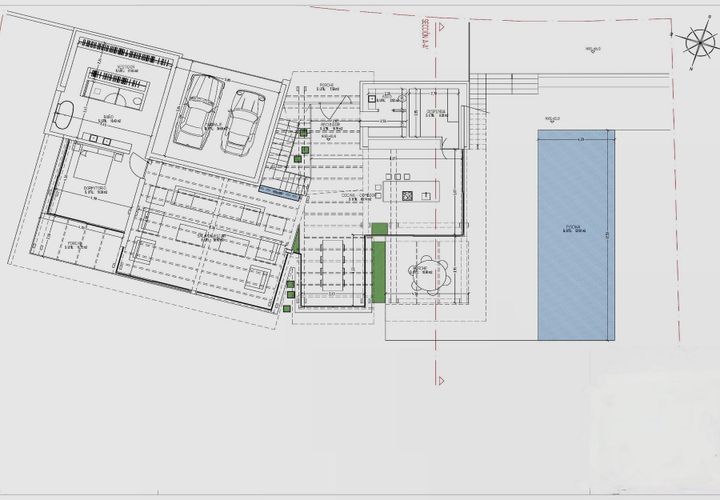The width and height of the screenshot is (720, 500).
Task: Click the left car in the garage
Action: point(200,111)
